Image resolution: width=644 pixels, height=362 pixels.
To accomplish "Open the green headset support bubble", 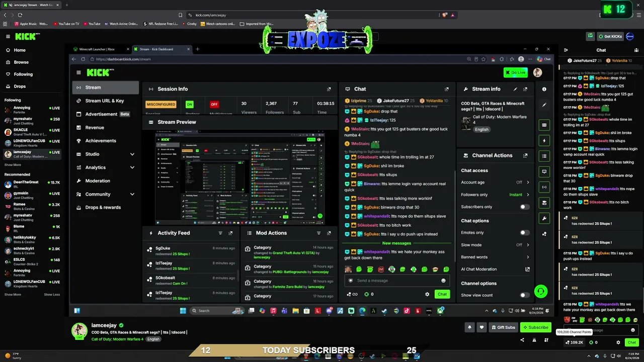I will 541,291.
